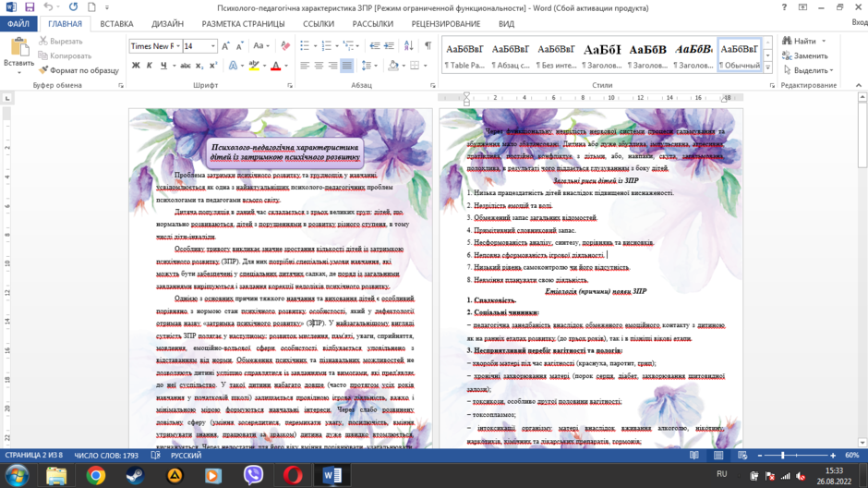Click the zoom slider handle
Screen dimensions: 868x488
pyautogui.click(x=783, y=456)
